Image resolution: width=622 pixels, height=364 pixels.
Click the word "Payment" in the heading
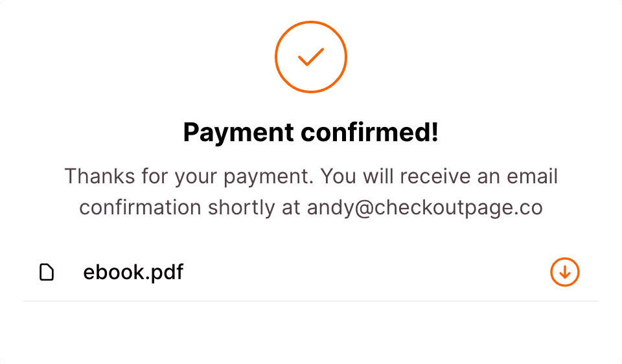(x=238, y=133)
